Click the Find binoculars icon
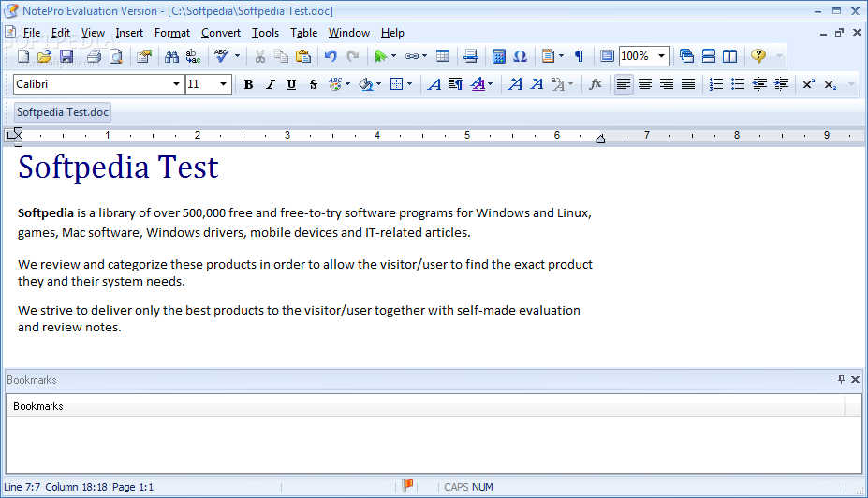 pyautogui.click(x=171, y=56)
